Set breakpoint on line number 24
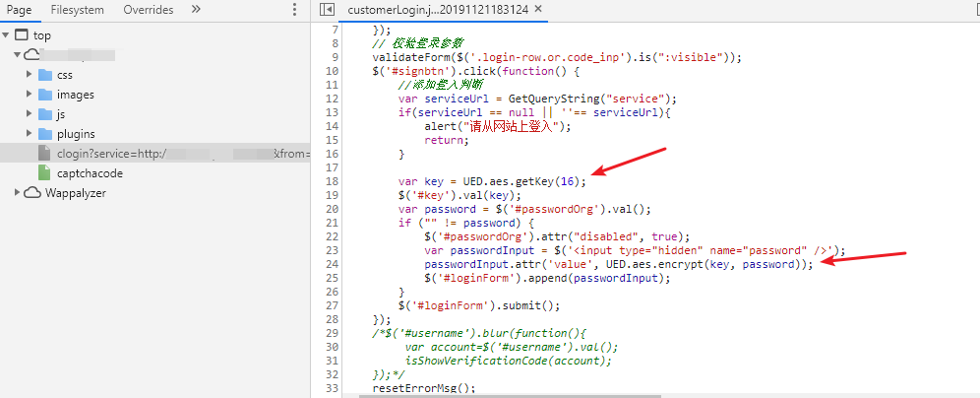Screen dimensions: 980x398 (x=333, y=264)
